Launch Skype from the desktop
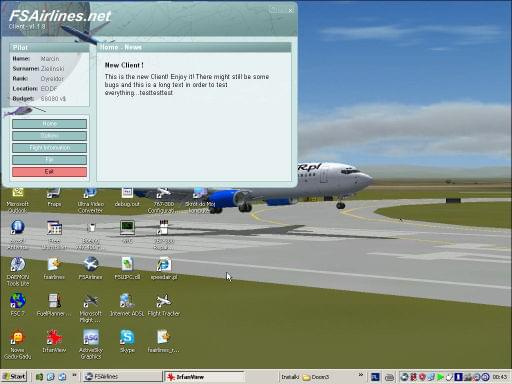512x384 pixels. [127, 341]
